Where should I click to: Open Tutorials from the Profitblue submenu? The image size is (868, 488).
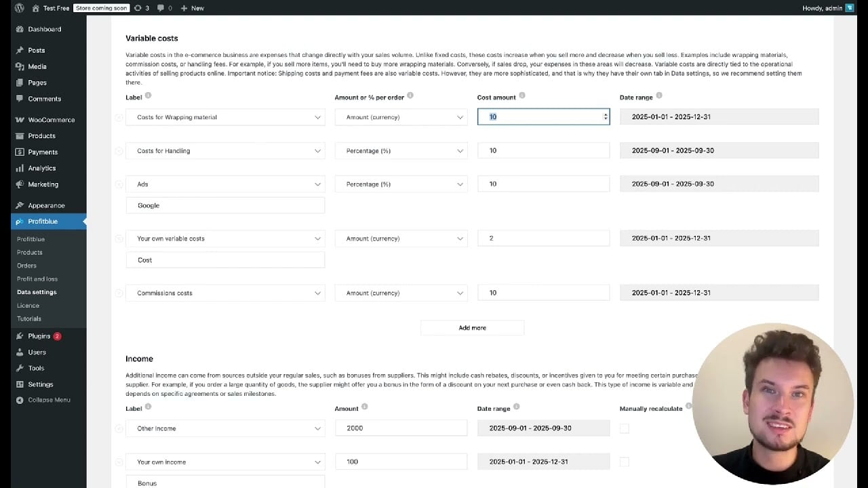(29, 319)
